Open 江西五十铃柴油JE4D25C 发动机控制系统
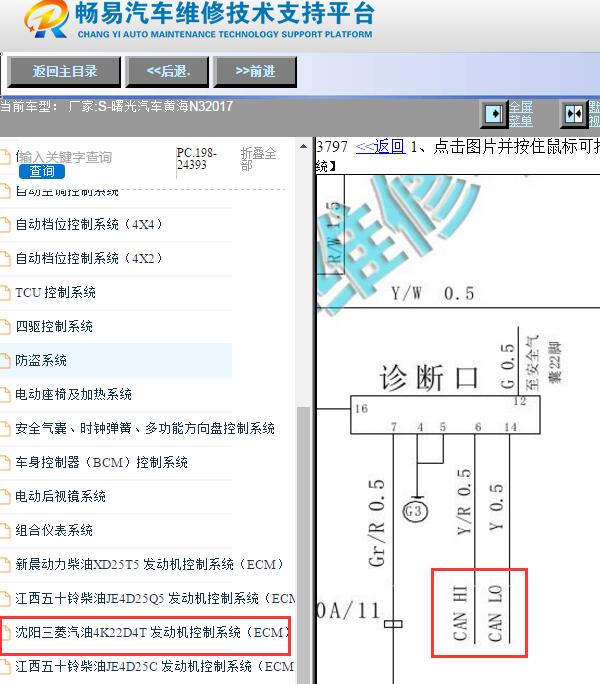The width and height of the screenshot is (600, 684). [155, 667]
